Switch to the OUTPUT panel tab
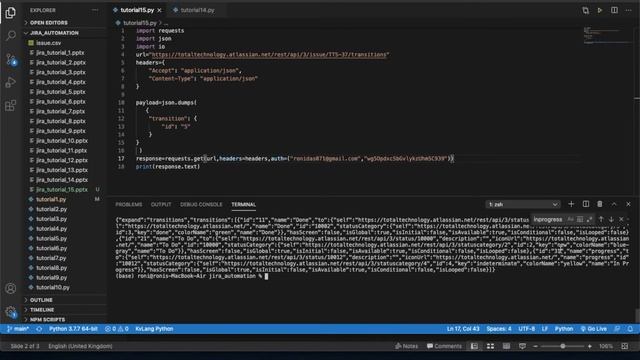This screenshot has width=640, height=360. 161,204
